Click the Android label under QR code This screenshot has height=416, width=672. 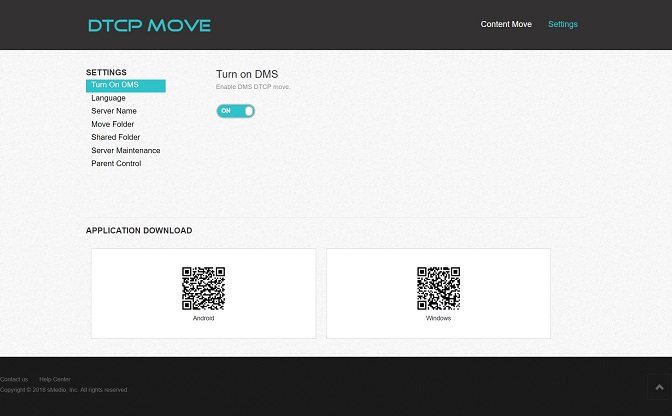coord(203,318)
